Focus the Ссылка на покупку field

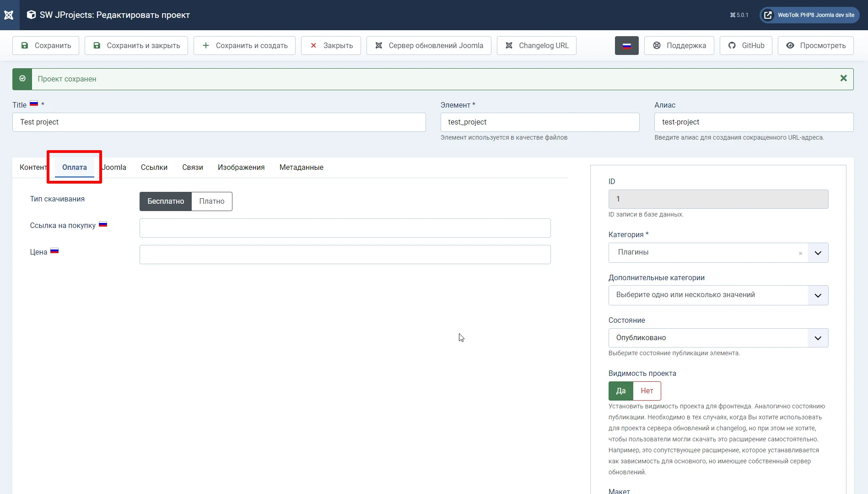tap(345, 228)
